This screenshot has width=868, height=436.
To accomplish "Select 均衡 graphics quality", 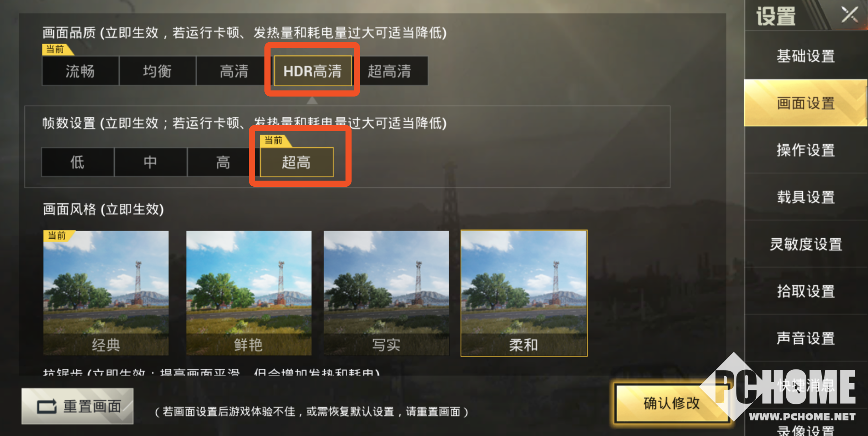I will (157, 71).
